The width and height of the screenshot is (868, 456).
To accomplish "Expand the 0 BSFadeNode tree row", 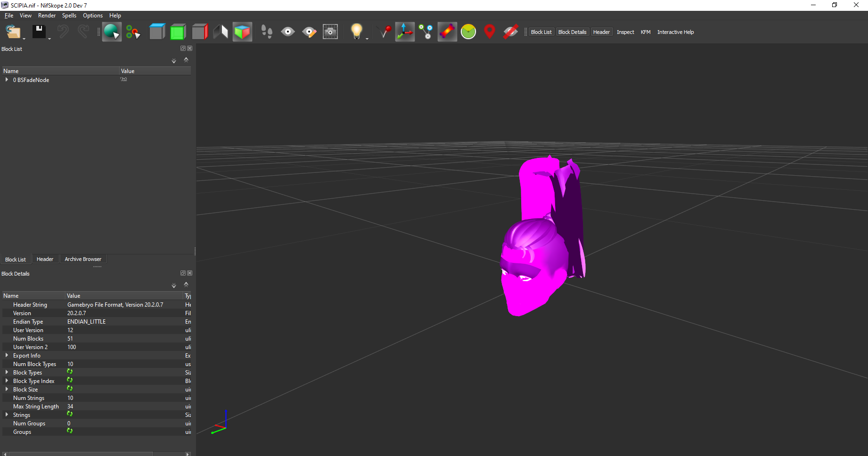I will [x=7, y=80].
